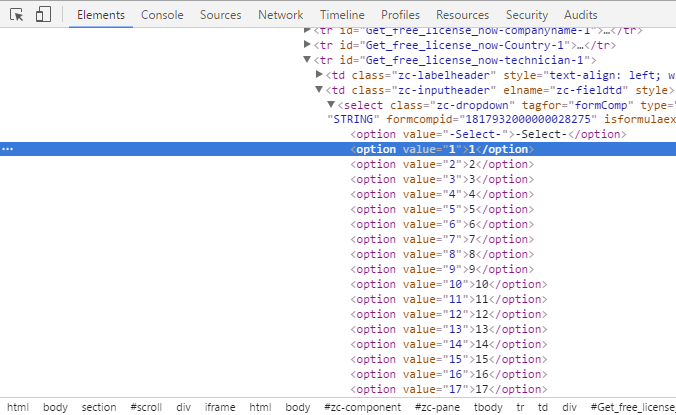This screenshot has height=415, width=676.
Task: Open the three-dots menu on selected row
Action: (x=8, y=149)
